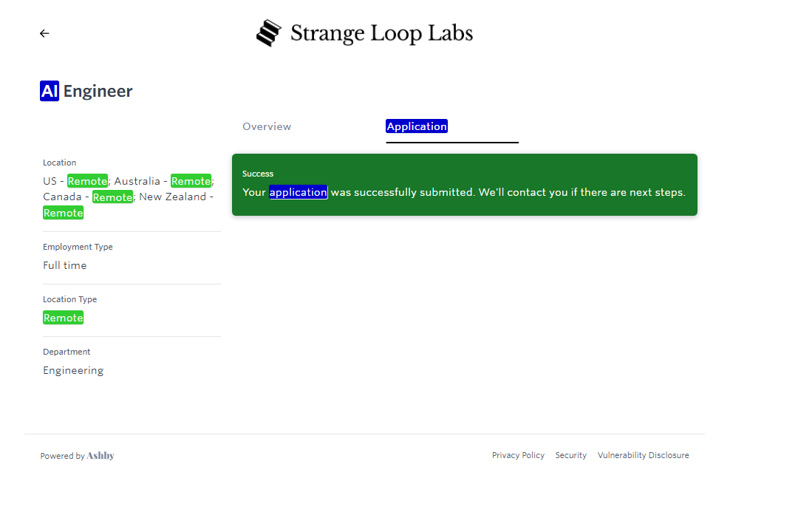Click the word Engineer in job title
798x532 pixels.
tap(98, 91)
